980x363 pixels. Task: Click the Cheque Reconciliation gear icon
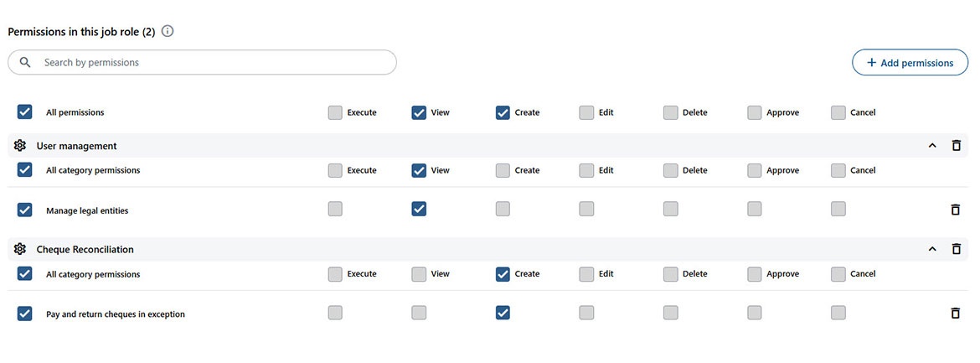[20, 249]
